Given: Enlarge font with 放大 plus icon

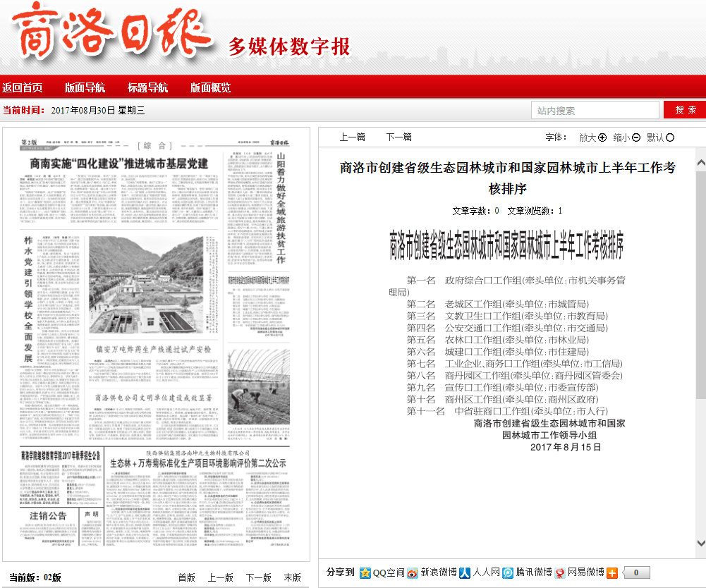Looking at the screenshot, I should [602, 137].
